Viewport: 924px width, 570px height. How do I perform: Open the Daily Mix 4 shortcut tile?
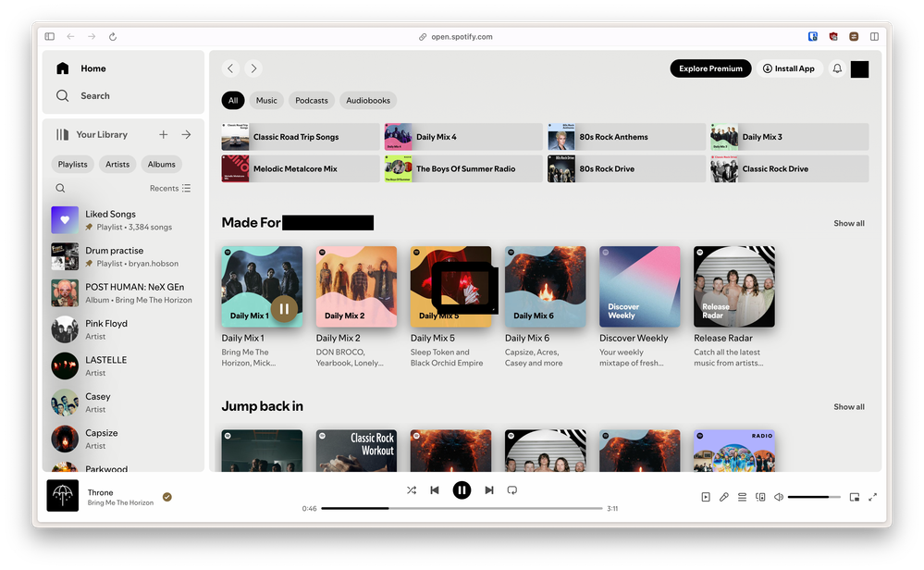463,137
